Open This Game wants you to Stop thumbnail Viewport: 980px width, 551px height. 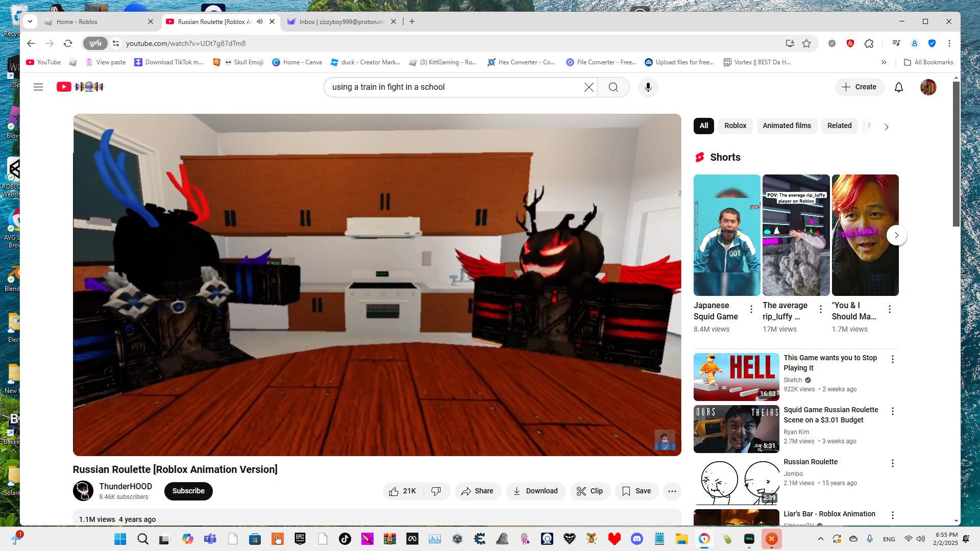tap(736, 377)
